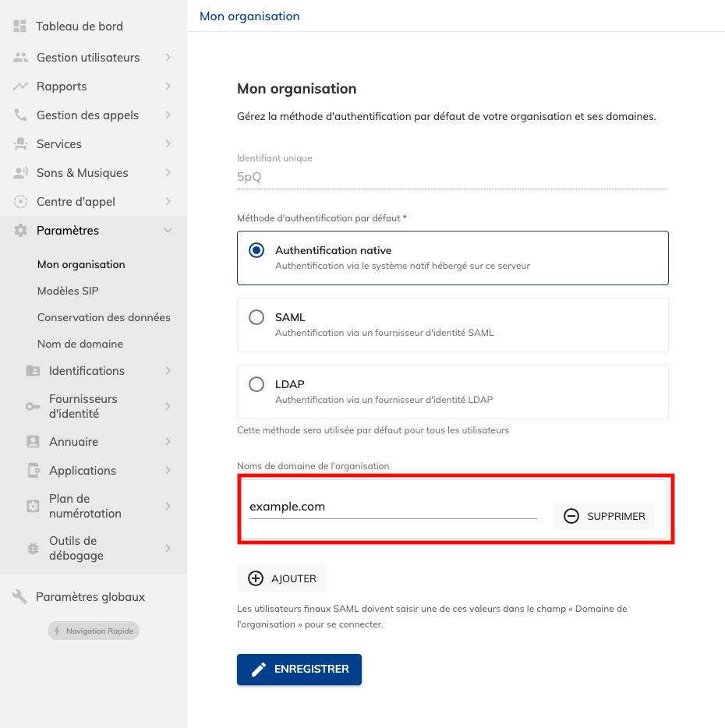This screenshot has width=725, height=728.
Task: Add a domain with the AJOUTER button
Action: click(281, 578)
